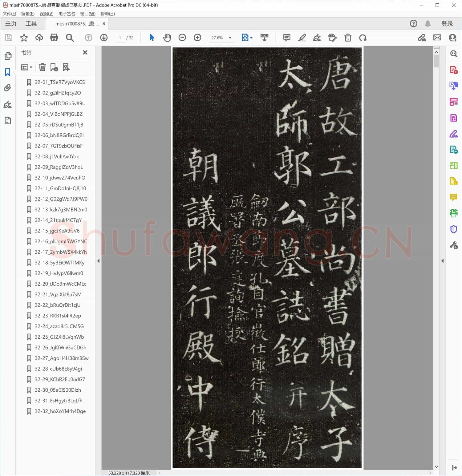Screen dimensions: 462x476
Task: Select the Hand pan tool
Action: tap(167, 38)
